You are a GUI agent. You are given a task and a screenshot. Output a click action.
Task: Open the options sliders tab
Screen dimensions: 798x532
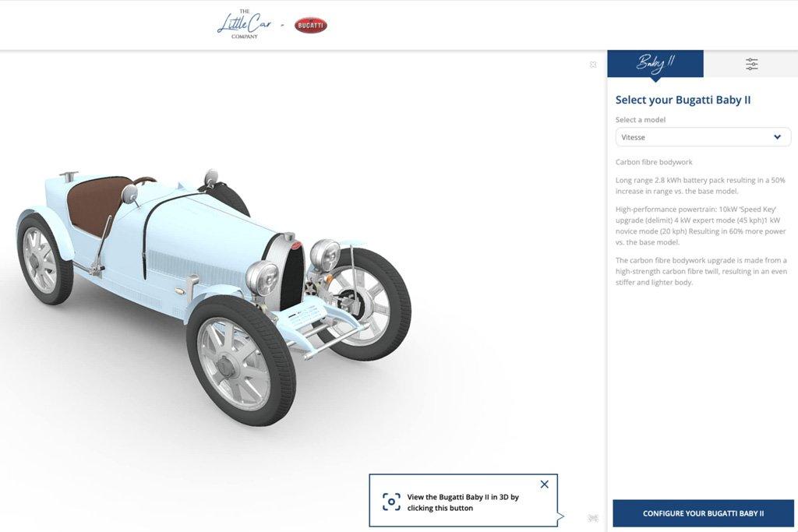coord(751,64)
